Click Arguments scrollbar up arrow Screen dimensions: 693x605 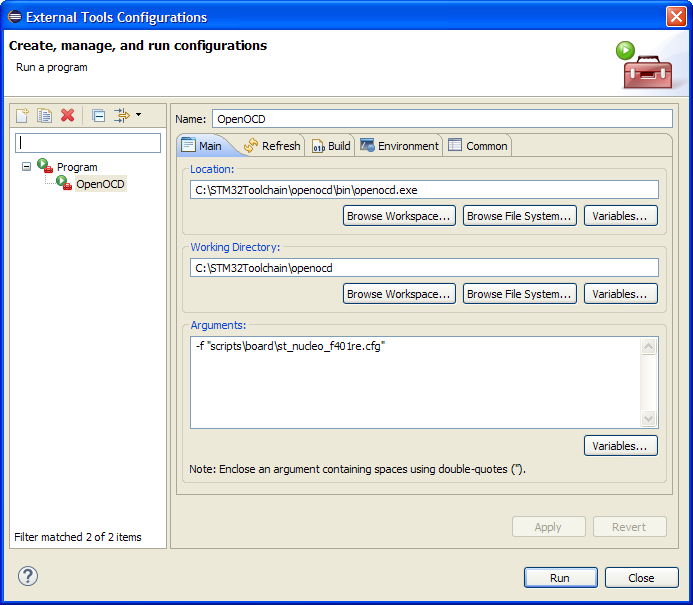[648, 346]
